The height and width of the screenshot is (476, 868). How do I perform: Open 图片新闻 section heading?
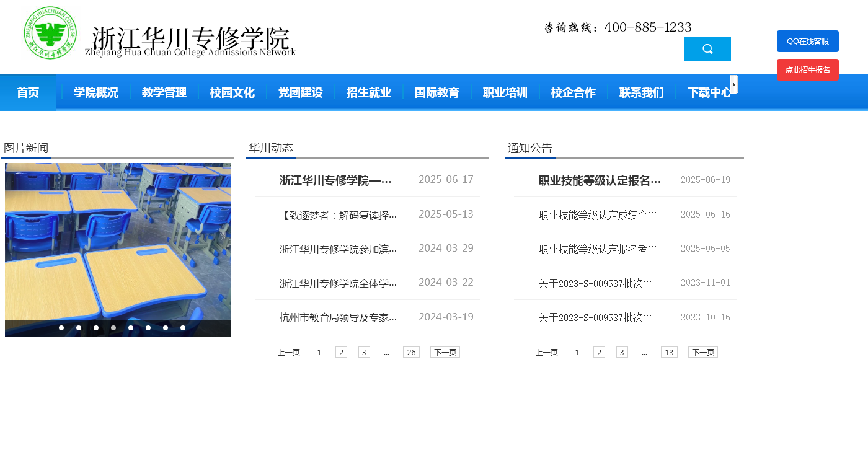click(26, 148)
